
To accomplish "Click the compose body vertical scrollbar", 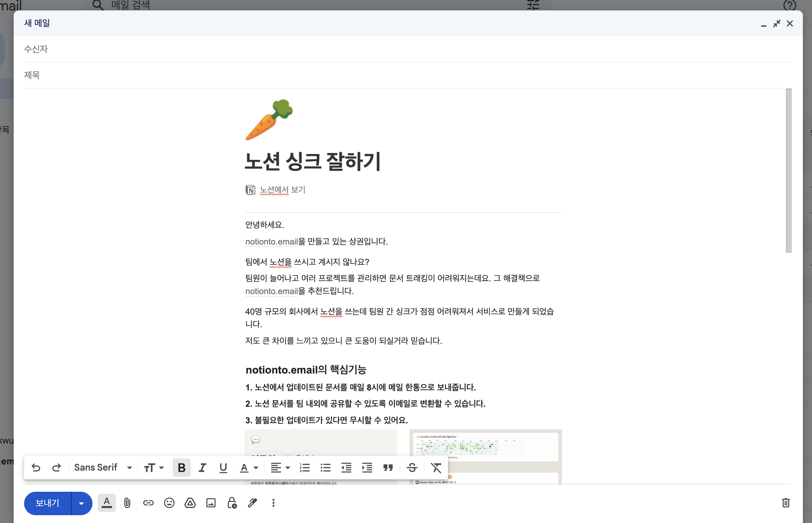I will click(789, 171).
